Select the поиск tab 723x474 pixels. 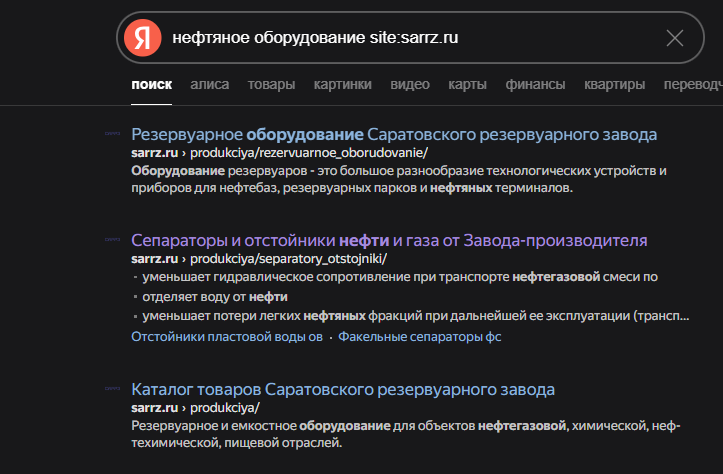[x=151, y=85]
